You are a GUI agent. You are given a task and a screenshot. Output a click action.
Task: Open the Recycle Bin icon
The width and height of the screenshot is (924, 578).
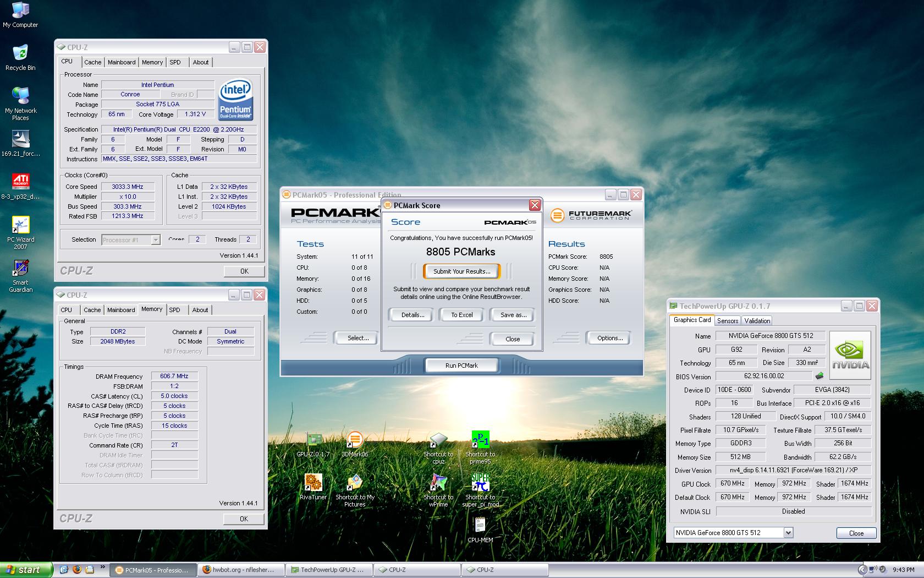20,58
